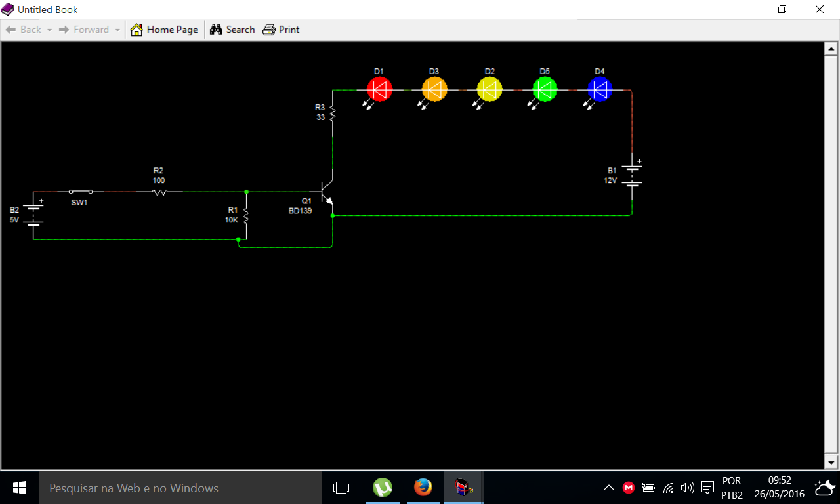Viewport: 840px width, 504px height.
Task: Click the '33' resistor value label
Action: tap(321, 117)
